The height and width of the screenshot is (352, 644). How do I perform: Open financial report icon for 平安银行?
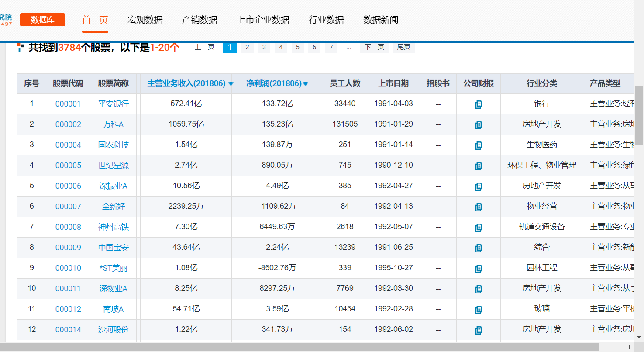tap(479, 104)
